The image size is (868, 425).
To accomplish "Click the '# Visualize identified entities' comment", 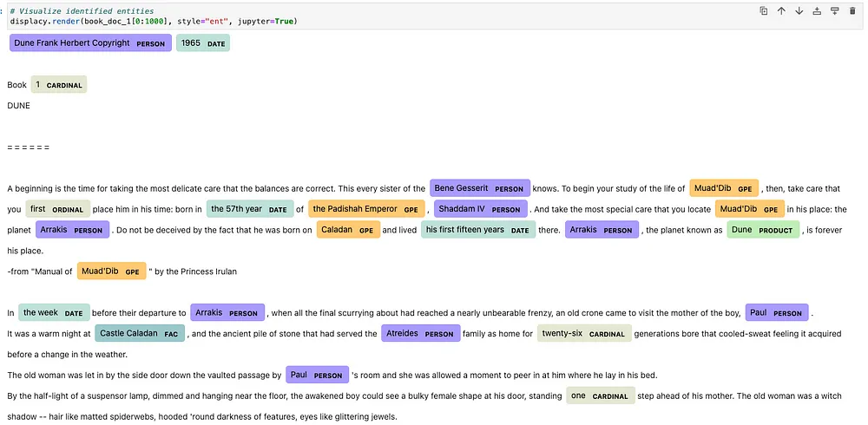I will coord(82,11).
